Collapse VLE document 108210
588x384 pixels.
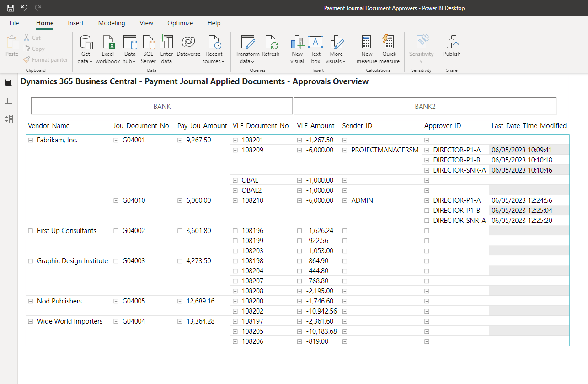235,200
